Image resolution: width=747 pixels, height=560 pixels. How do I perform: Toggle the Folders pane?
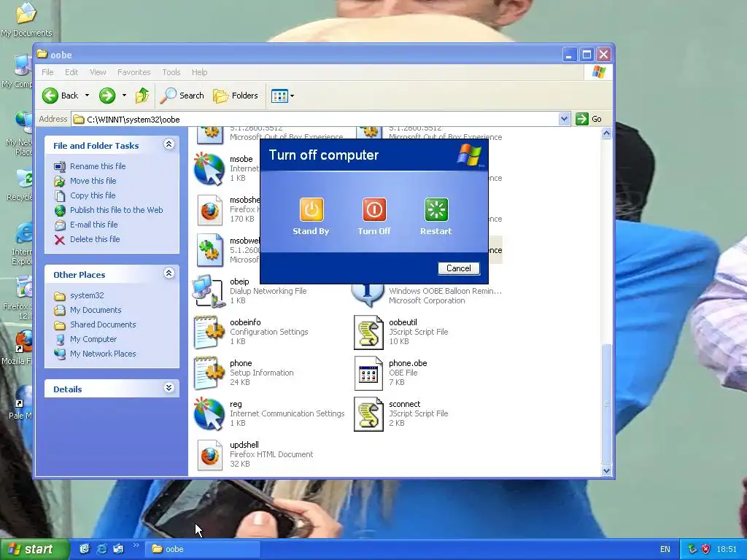[x=236, y=96]
